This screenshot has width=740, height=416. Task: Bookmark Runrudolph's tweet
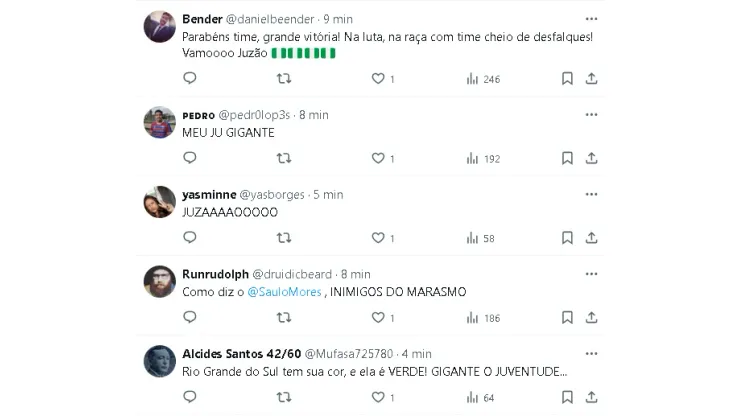tap(567, 318)
